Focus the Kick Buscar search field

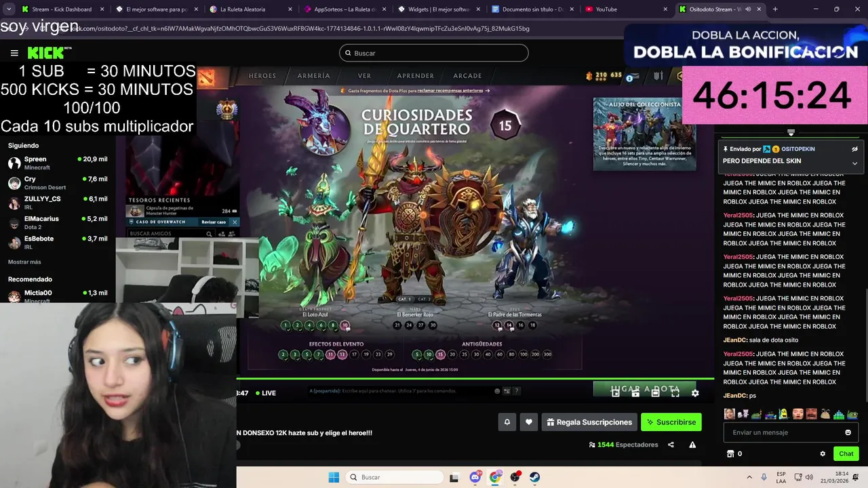pyautogui.click(x=434, y=53)
